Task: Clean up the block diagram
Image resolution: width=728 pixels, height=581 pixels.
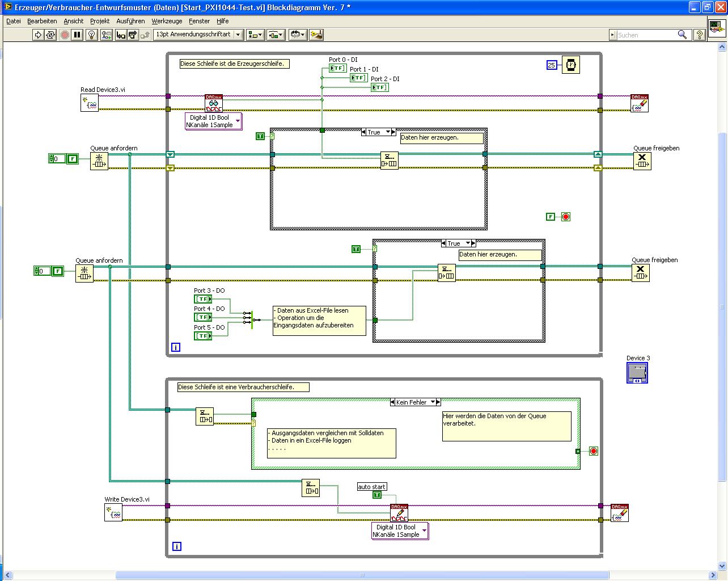Action: pos(316,35)
